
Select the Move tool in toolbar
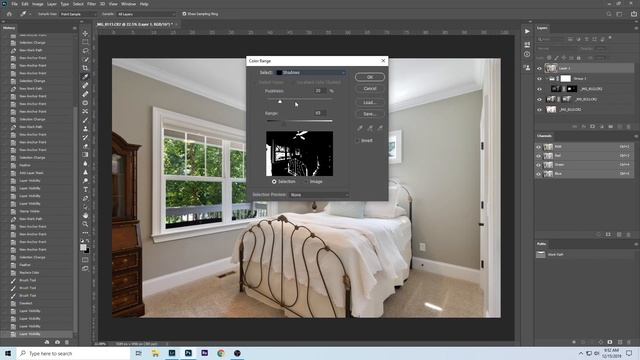pos(85,33)
